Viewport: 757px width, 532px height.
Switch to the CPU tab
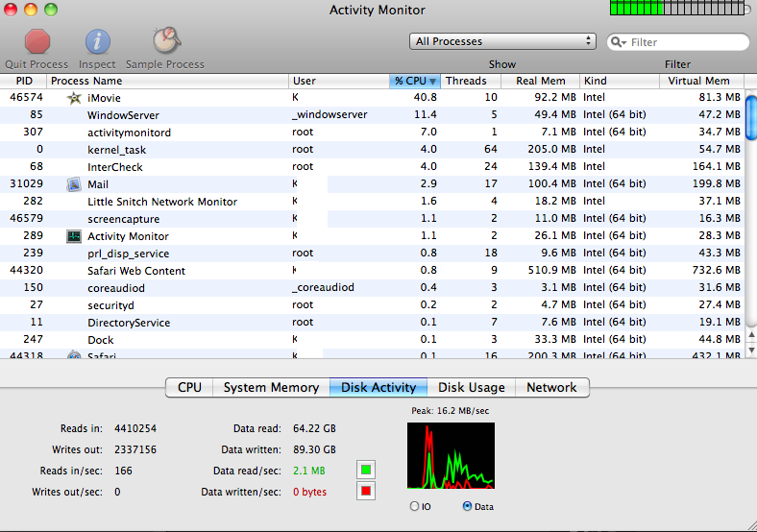click(x=189, y=387)
